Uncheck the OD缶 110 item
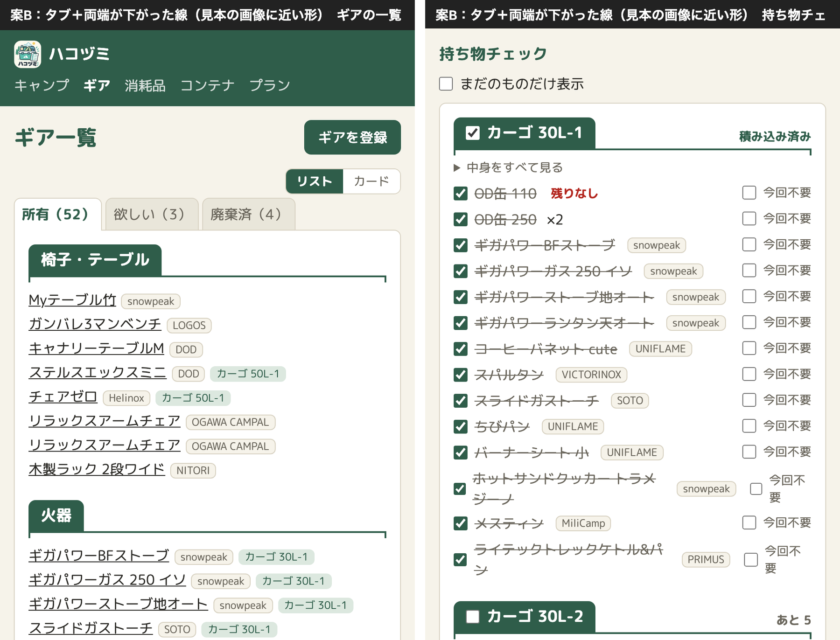Viewport: 840px width, 640px height. pyautogui.click(x=461, y=193)
